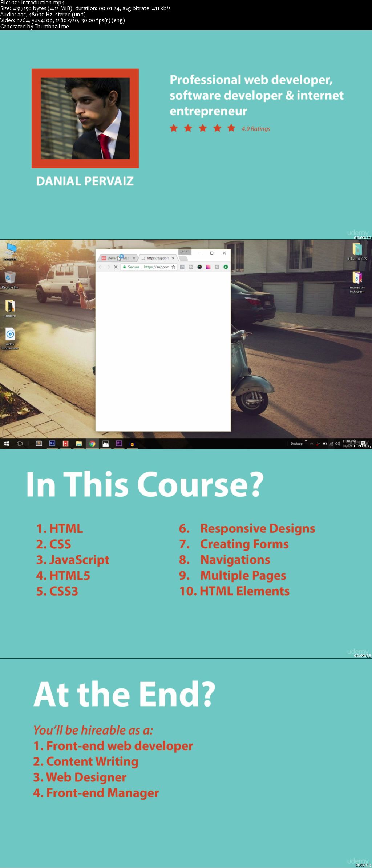Go back in Chrome browser

(x=101, y=267)
